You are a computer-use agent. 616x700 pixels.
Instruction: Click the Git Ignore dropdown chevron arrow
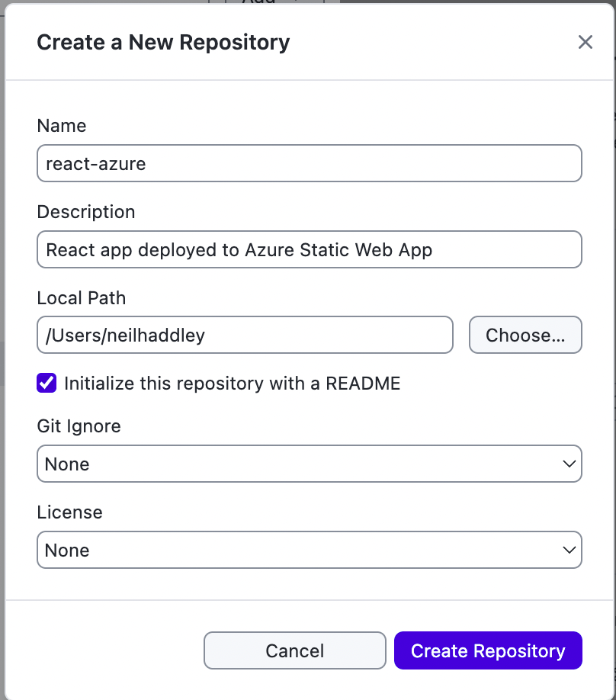click(568, 464)
